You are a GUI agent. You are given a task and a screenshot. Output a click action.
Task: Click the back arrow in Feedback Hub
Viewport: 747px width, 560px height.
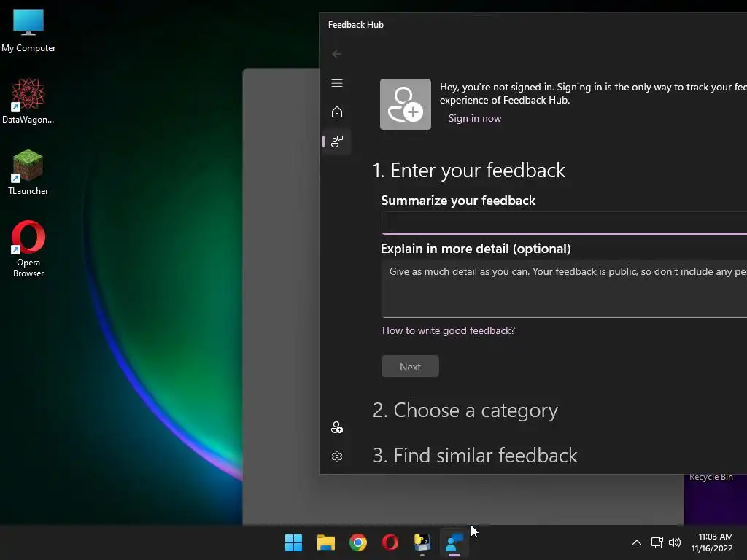[x=337, y=54]
